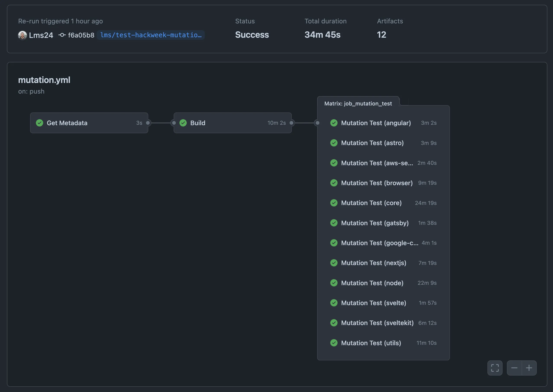Screen dimensions: 553x392
Task: Click the mutation.yml workflow title
Action: [x=44, y=80]
